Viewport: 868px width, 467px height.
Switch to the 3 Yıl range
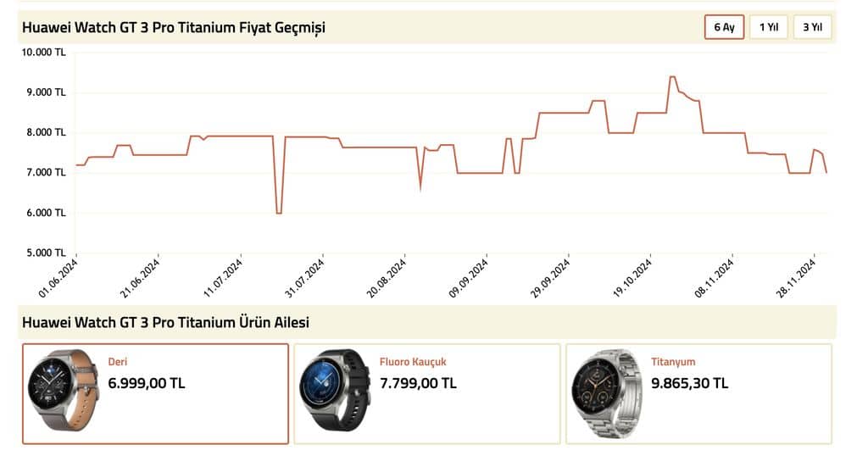pyautogui.click(x=812, y=27)
